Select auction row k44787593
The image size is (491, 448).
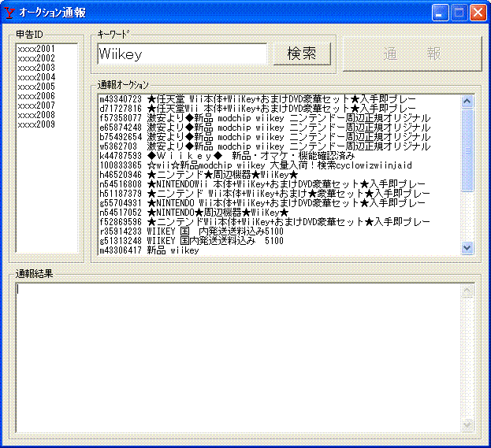[279, 156]
